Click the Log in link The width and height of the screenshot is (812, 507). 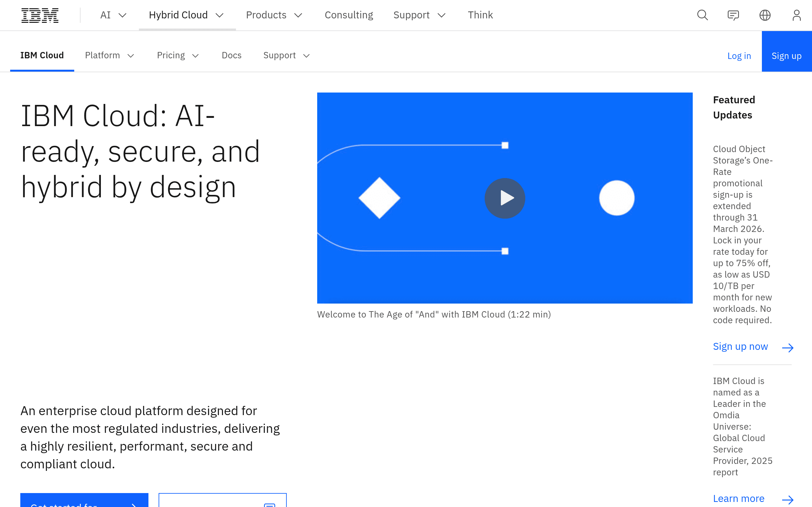tap(739, 56)
